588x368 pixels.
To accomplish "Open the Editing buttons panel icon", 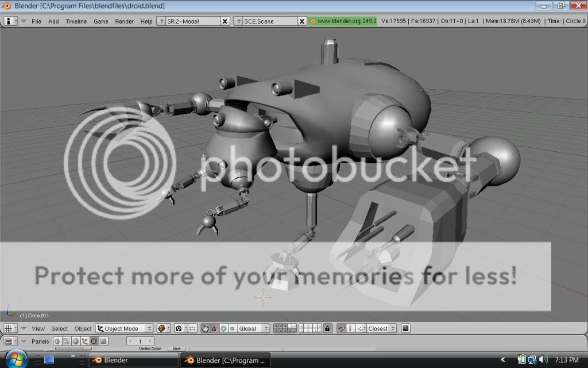I will [94, 342].
